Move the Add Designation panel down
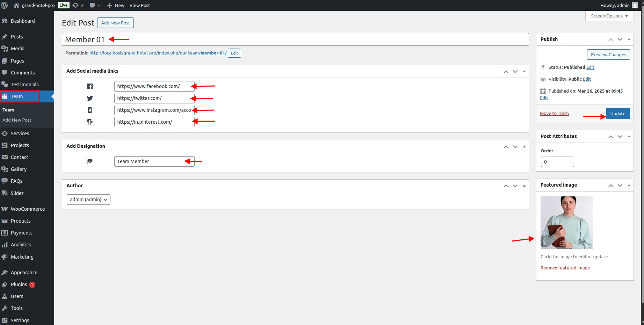 click(515, 147)
